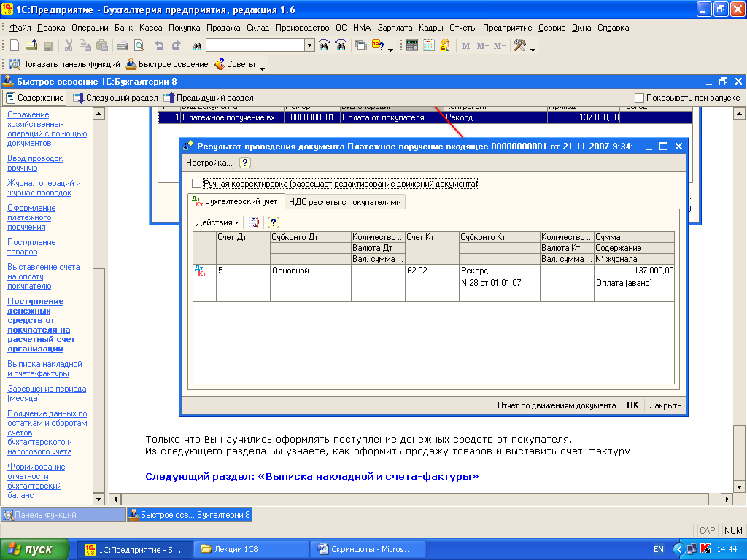Select the 62.02 Счет Кт cell
Image resolution: width=747 pixels, height=560 pixels.
tap(432, 283)
